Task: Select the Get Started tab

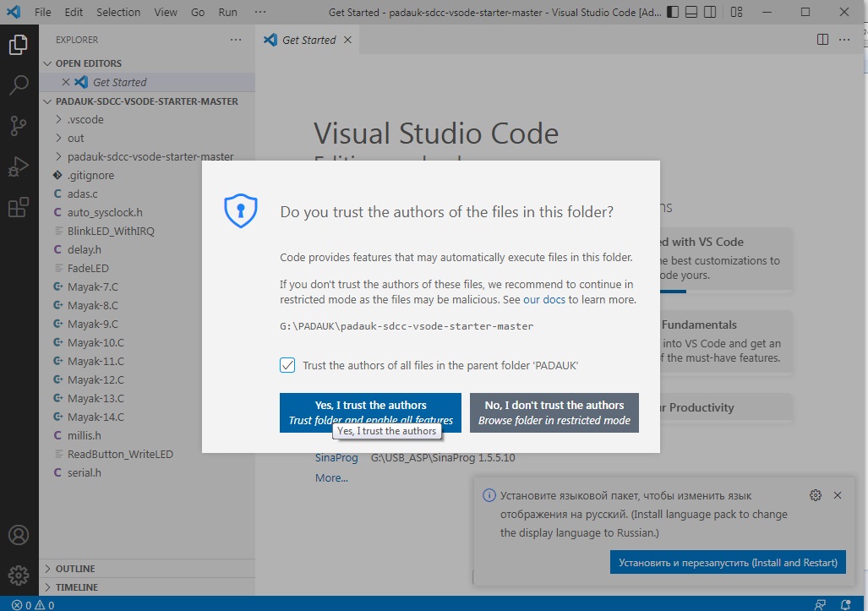Action: click(x=308, y=40)
